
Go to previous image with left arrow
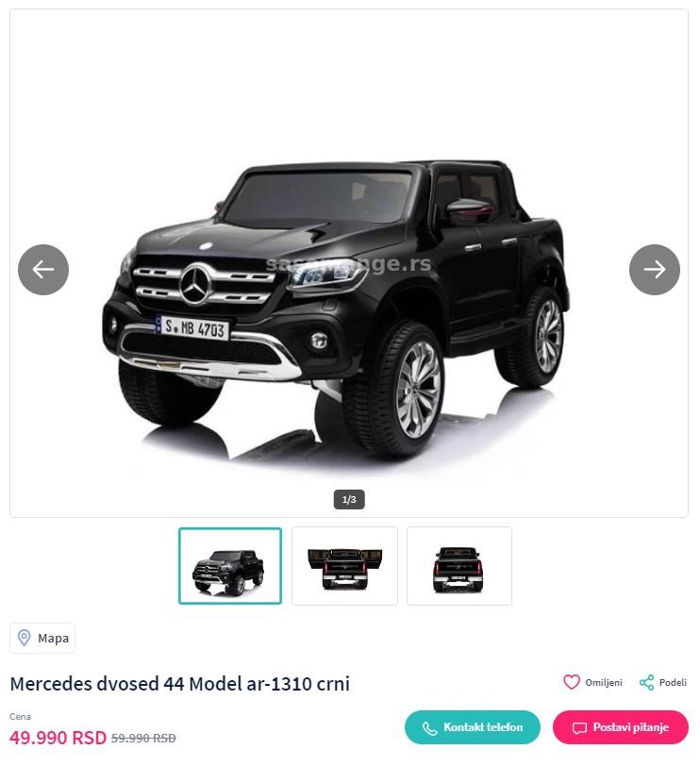[43, 270]
